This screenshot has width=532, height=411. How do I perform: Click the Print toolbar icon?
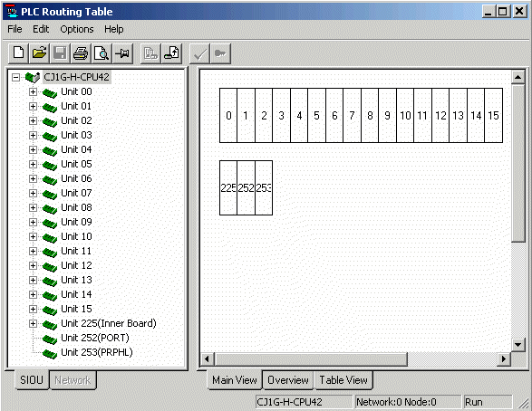coord(81,53)
